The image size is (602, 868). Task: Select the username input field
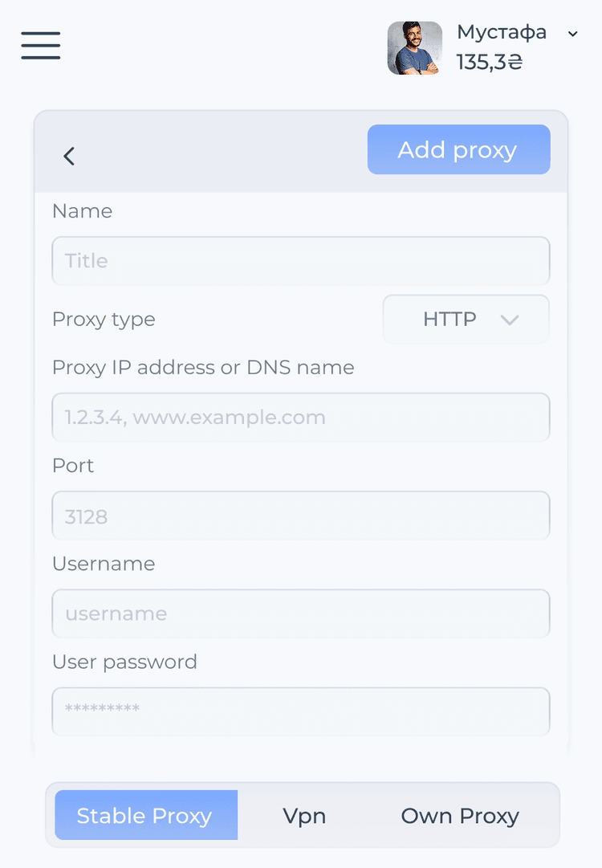click(300, 613)
